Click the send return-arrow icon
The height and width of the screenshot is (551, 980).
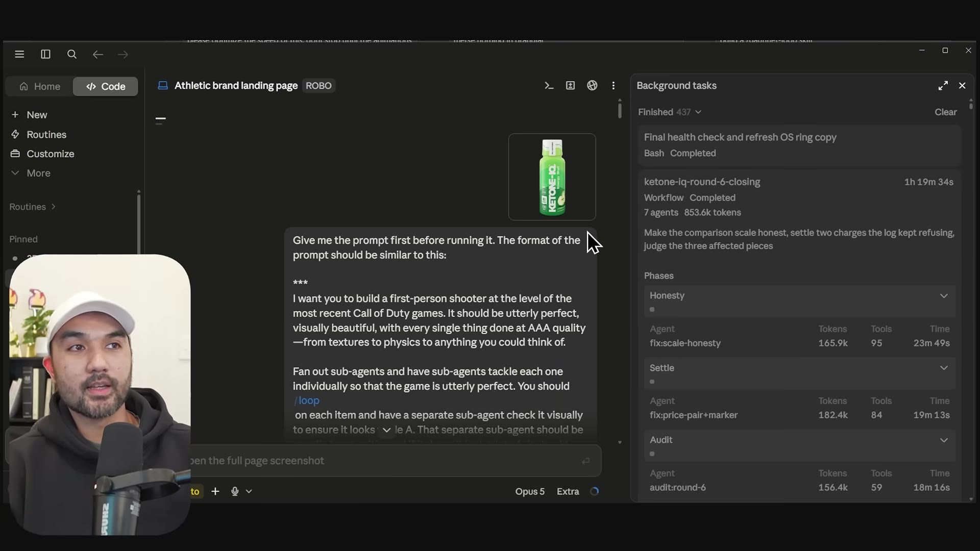[x=585, y=461]
